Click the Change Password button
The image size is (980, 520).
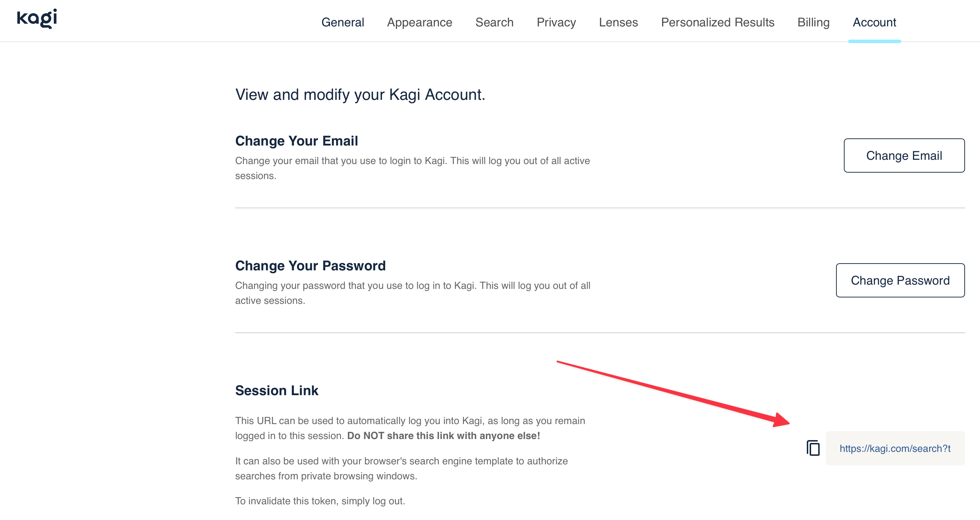pyautogui.click(x=900, y=281)
